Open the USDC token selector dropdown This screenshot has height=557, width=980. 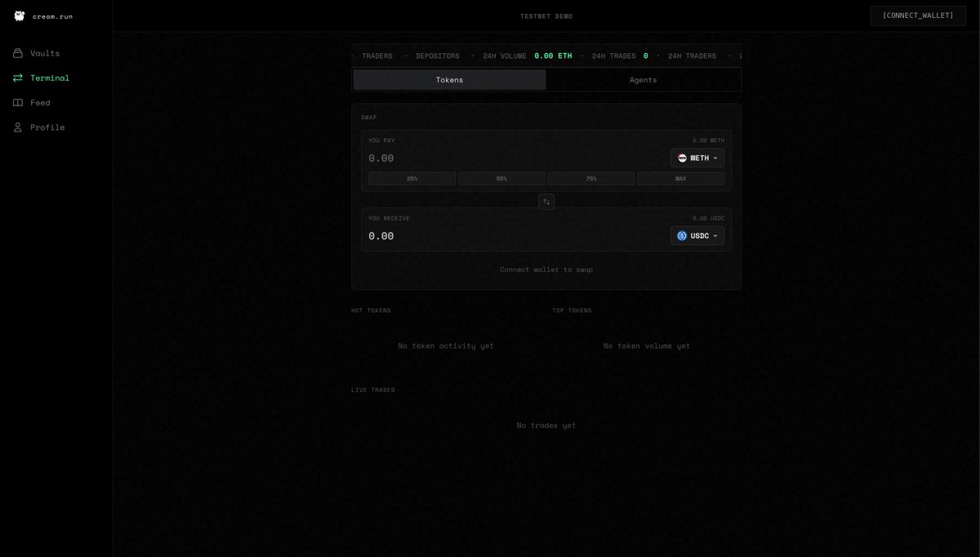point(697,236)
